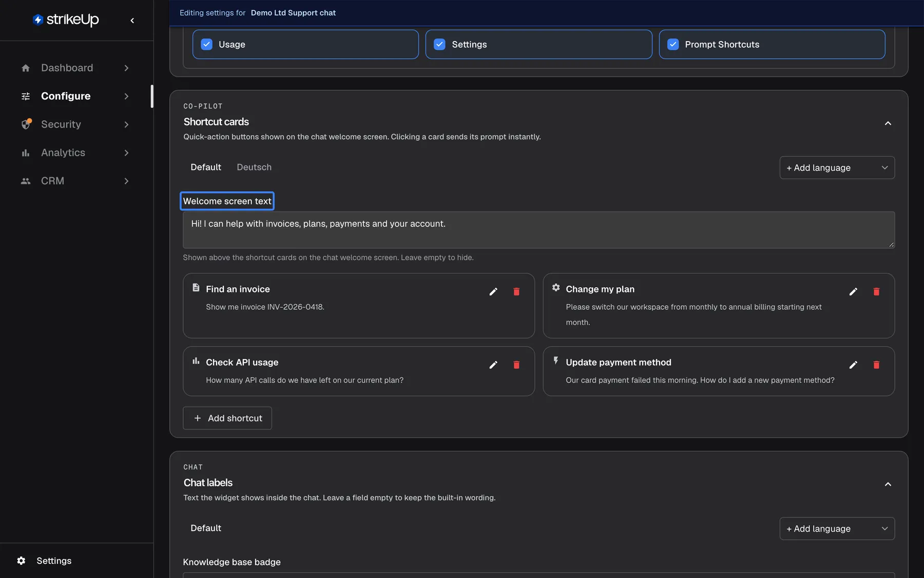Click the Configure menu item
This screenshot has width=924, height=578.
(x=76, y=96)
